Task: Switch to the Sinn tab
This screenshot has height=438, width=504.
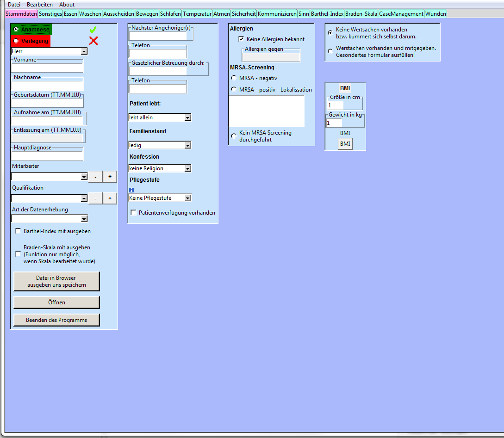Action: [304, 14]
